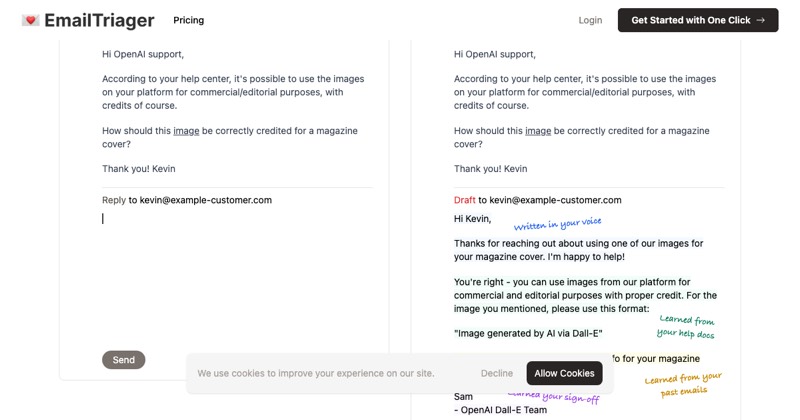Go to Login
Screen dimensions: 800x420
(x=590, y=20)
